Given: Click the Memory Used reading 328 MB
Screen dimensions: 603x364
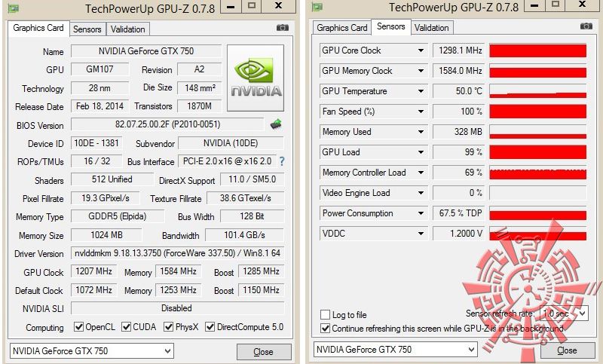Looking at the screenshot, I should click(x=459, y=132).
